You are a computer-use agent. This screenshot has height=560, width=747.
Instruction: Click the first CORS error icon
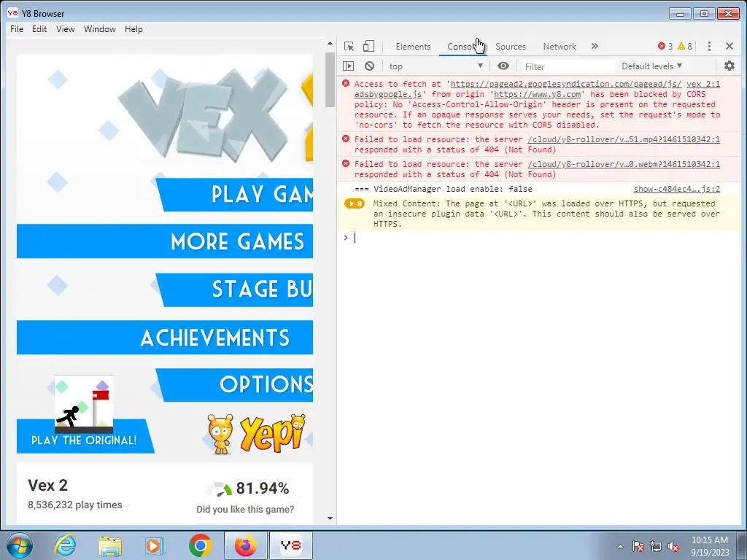pos(346,84)
